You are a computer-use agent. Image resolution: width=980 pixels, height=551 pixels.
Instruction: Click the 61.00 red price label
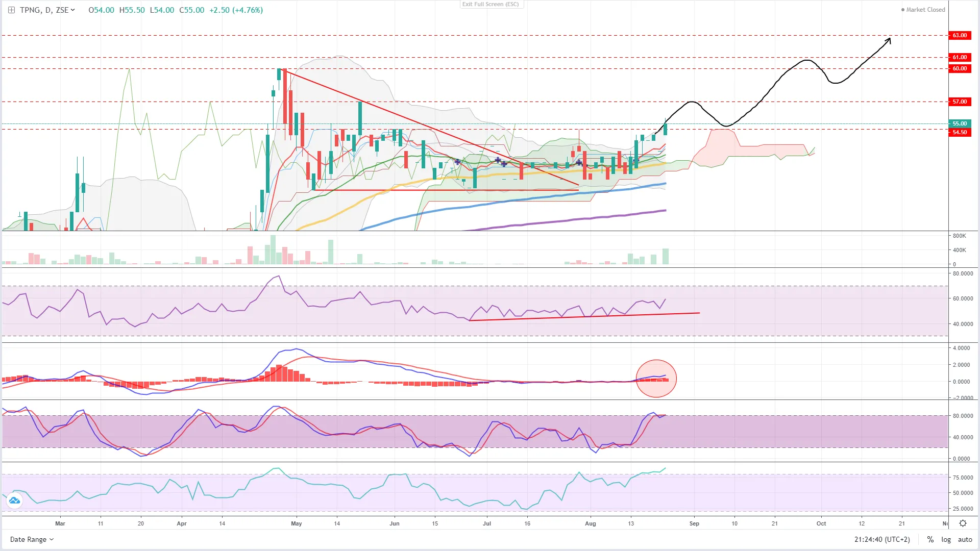point(960,57)
